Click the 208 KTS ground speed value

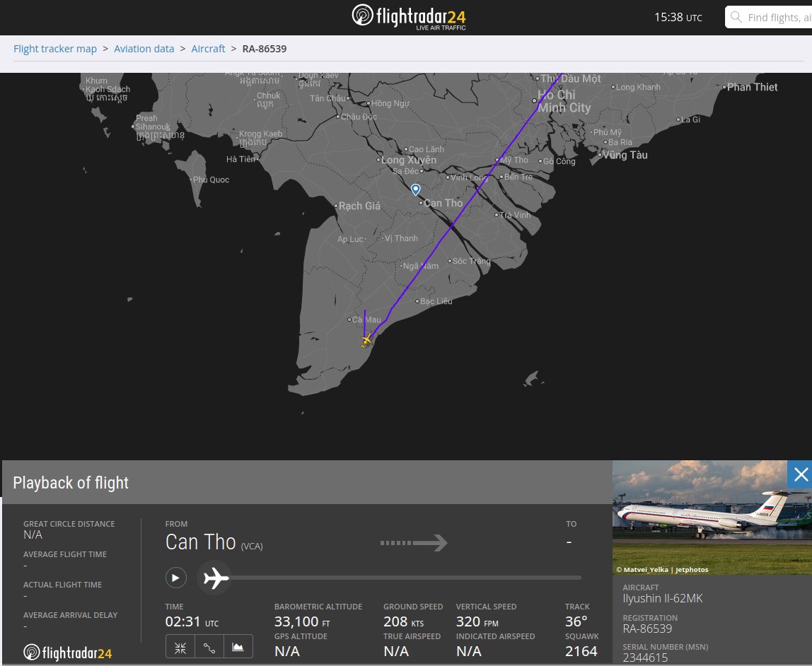pos(403,621)
